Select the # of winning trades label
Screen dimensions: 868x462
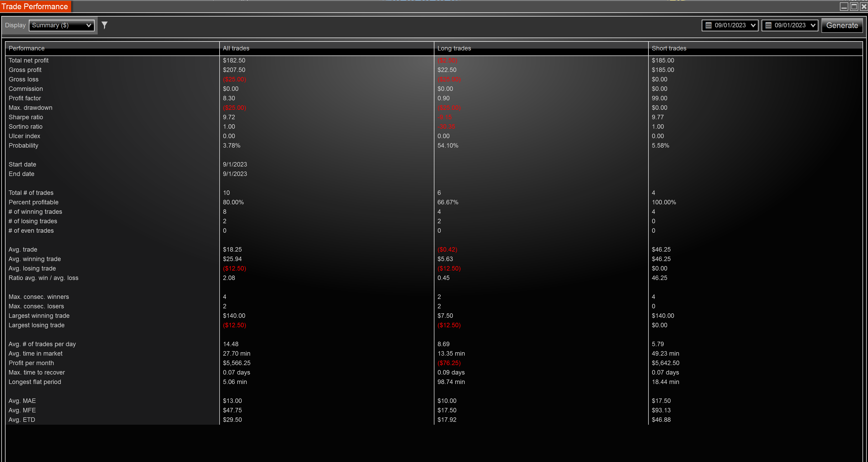tap(35, 211)
